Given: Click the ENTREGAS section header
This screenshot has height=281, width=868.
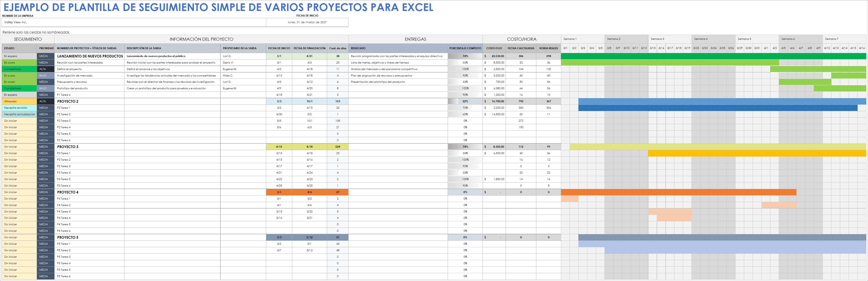Looking at the screenshot, I should pyautogui.click(x=415, y=39).
